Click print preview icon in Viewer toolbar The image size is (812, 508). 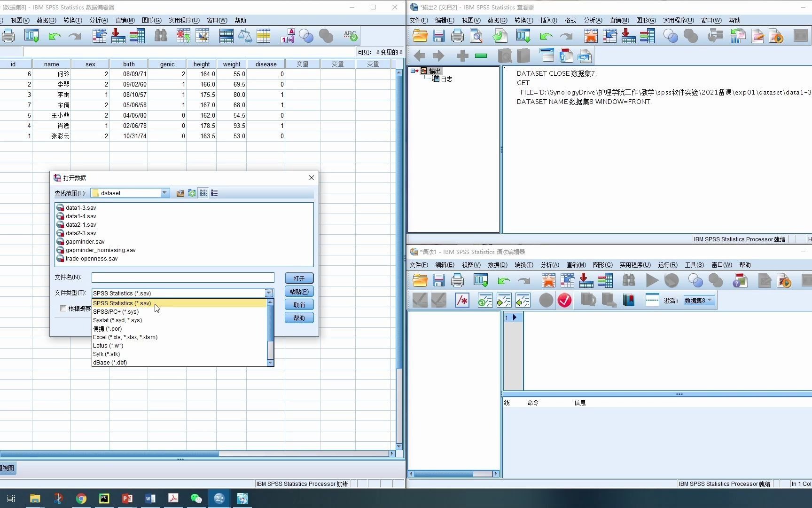point(476,36)
